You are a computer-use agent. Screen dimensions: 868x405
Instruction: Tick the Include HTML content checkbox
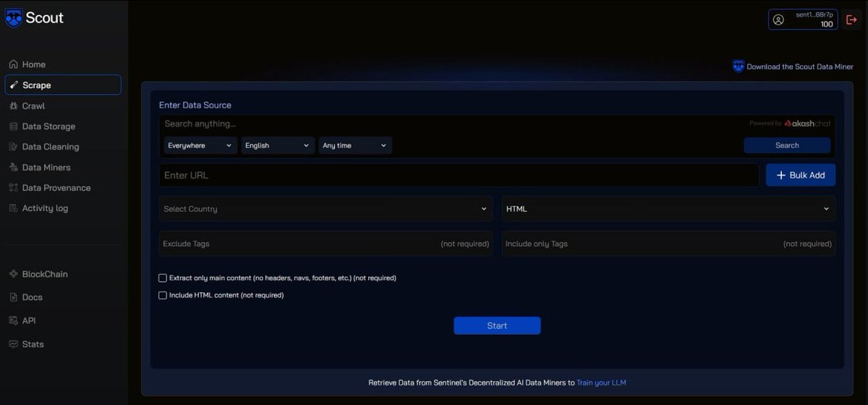coord(163,295)
